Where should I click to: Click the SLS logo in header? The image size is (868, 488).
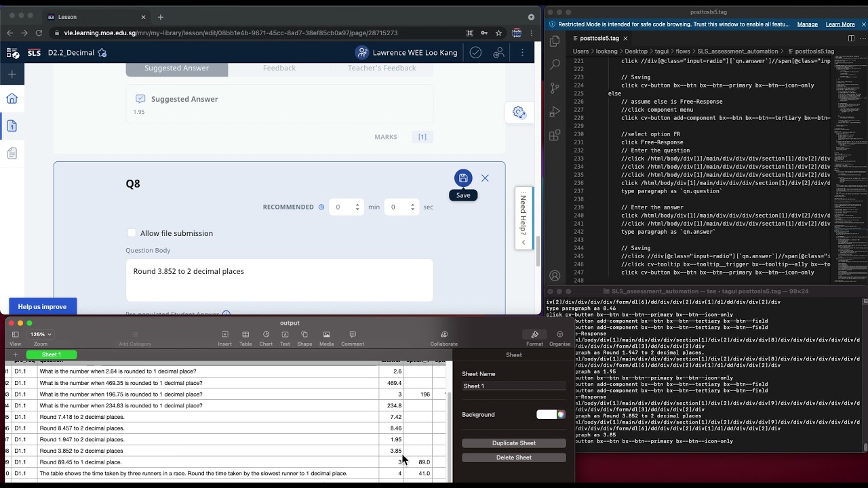point(34,52)
